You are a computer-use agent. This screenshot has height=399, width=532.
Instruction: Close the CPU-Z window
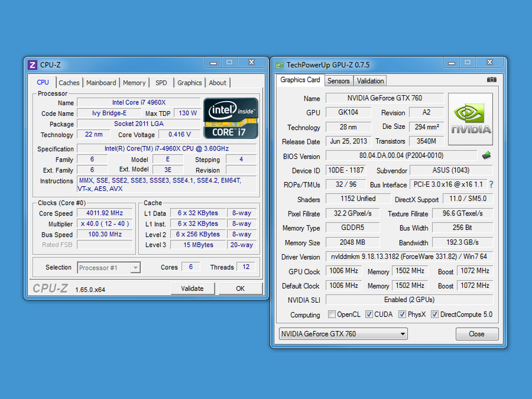point(252,62)
